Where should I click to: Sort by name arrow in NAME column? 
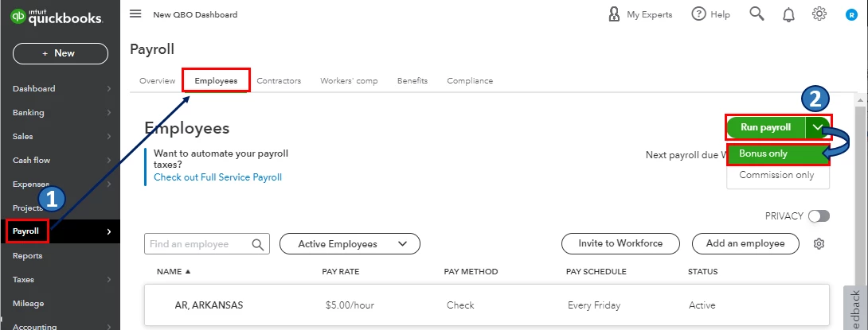tap(187, 271)
